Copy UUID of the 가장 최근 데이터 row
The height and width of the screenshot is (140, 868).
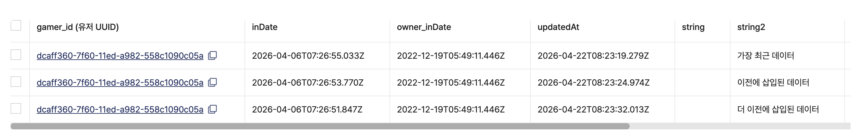tap(212, 55)
